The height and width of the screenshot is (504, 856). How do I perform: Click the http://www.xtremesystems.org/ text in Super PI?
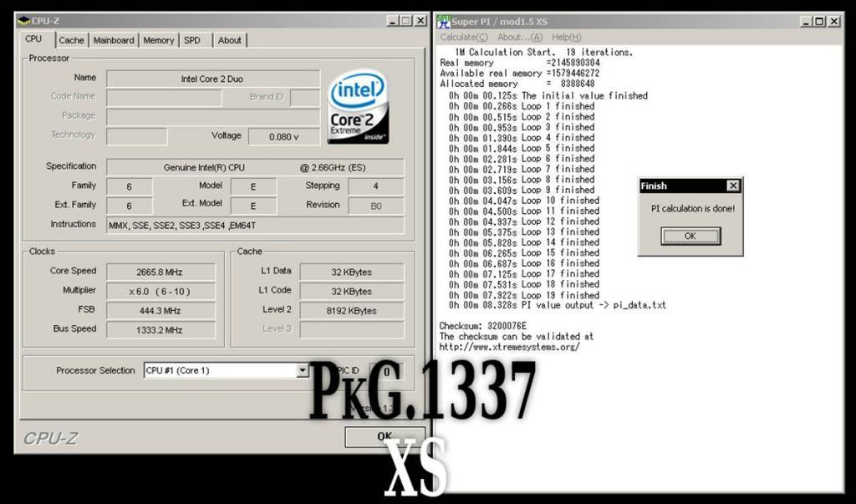[x=509, y=347]
